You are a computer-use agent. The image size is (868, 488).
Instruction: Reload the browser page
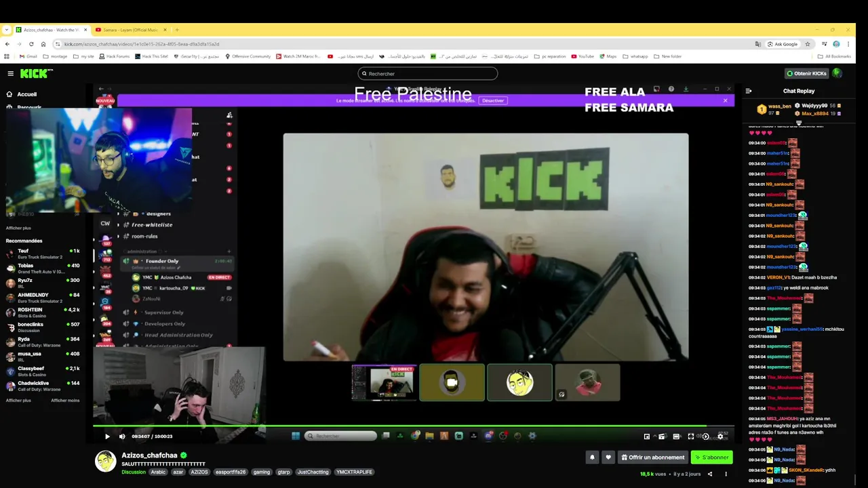coord(32,44)
